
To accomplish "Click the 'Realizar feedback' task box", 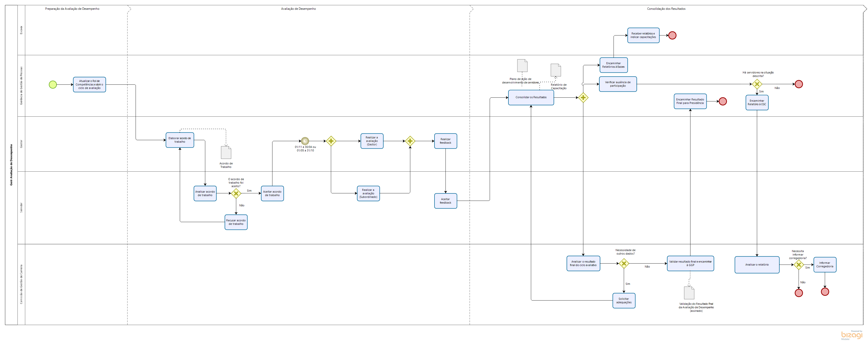I will point(445,141).
